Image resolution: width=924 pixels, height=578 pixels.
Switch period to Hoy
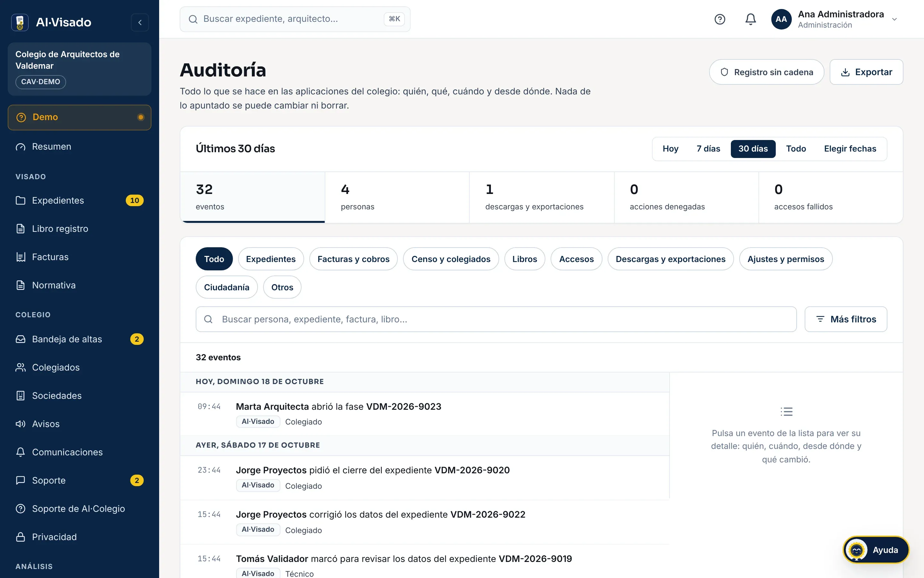pos(670,149)
